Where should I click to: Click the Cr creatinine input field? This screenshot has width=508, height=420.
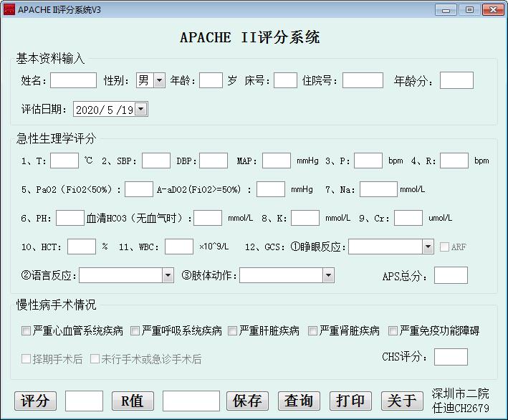(408, 218)
